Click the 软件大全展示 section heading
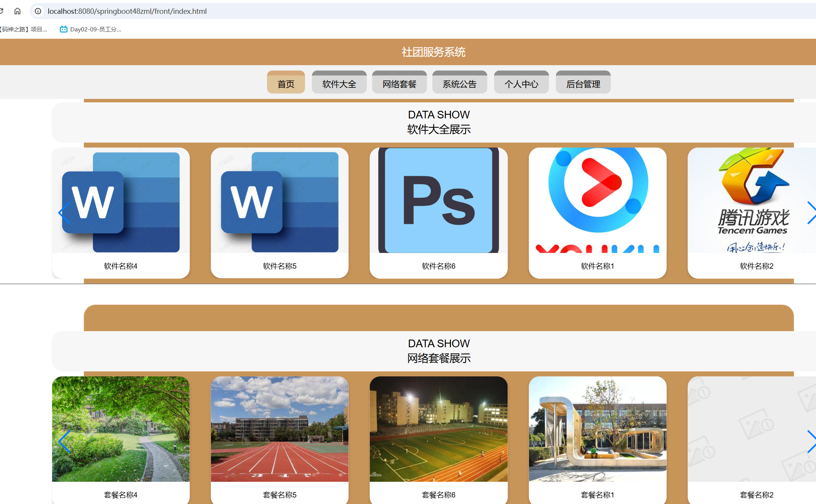The height and width of the screenshot is (504, 816). click(439, 130)
